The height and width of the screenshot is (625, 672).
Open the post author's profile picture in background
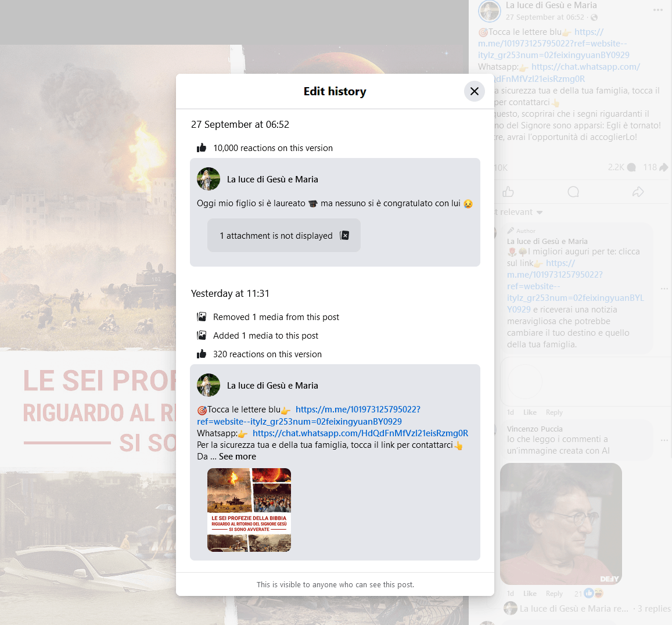coord(490,10)
